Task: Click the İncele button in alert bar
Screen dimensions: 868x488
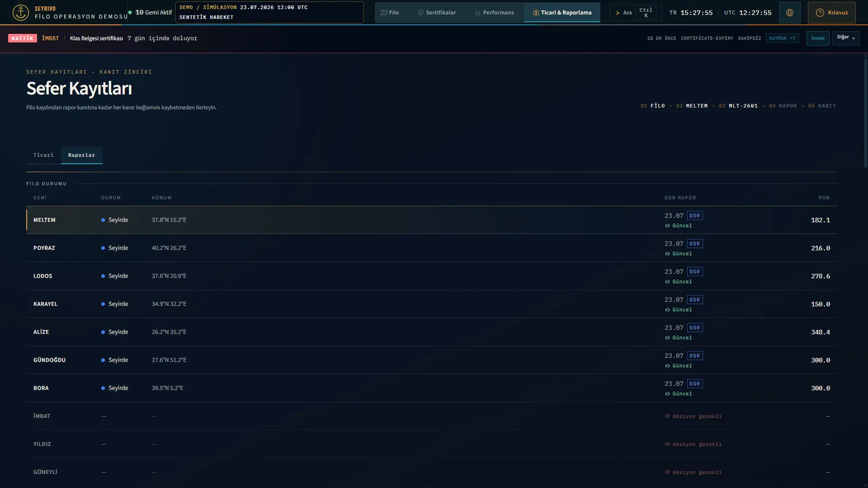Action: coord(818,38)
